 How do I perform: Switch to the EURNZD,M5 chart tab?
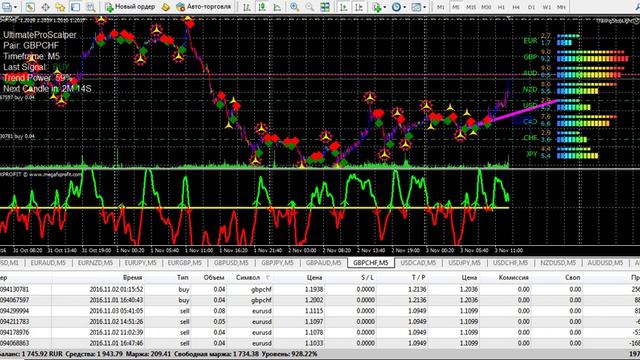95,263
